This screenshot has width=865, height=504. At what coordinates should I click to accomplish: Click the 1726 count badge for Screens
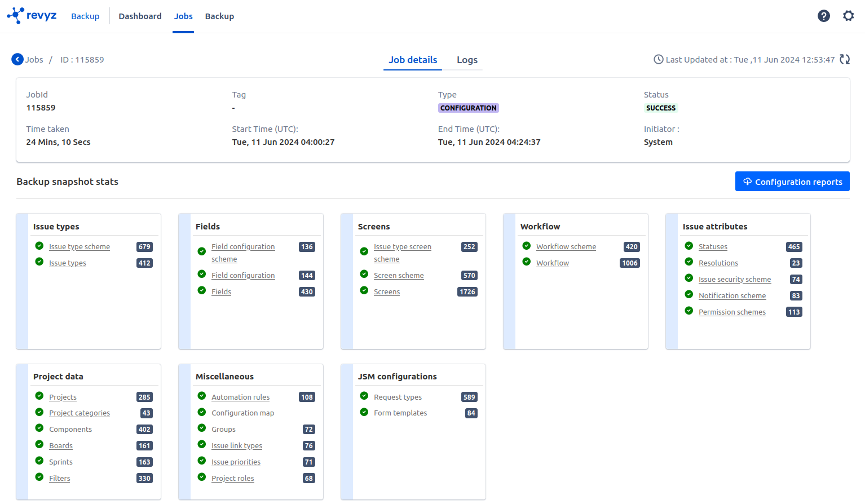(x=467, y=291)
